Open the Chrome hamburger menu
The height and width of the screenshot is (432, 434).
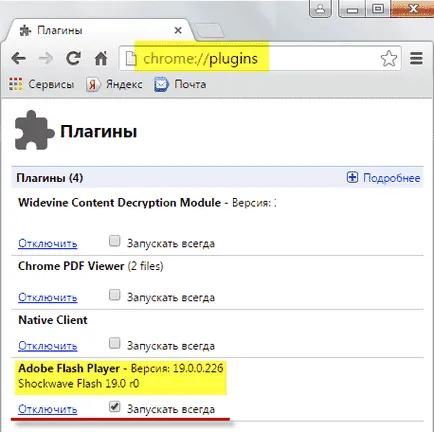coord(416,58)
